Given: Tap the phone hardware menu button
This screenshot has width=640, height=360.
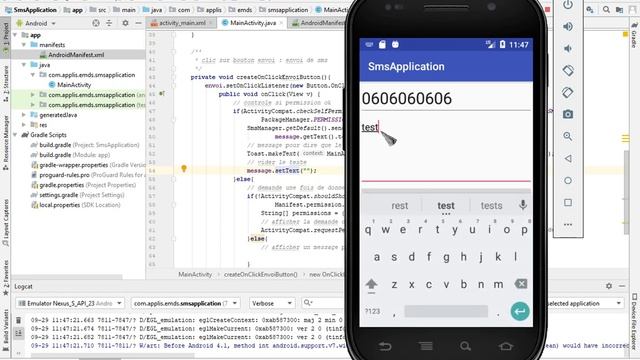Looking at the screenshot, I should pyautogui.click(x=426, y=347).
